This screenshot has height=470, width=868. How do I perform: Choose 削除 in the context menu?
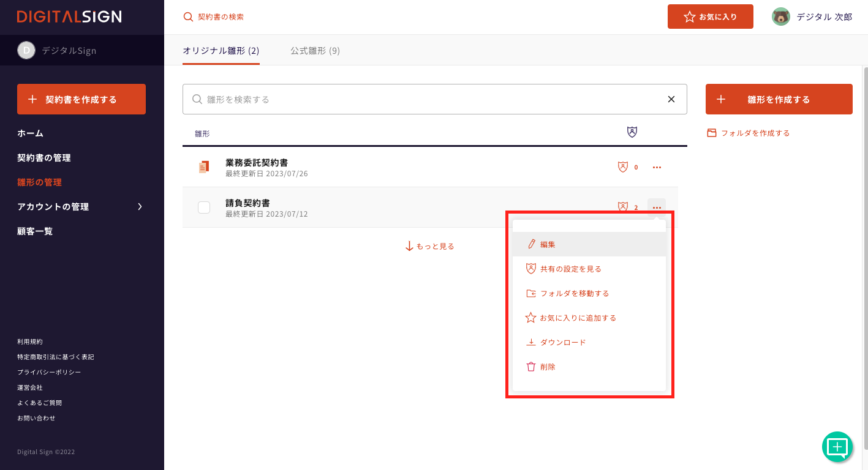[x=548, y=367]
